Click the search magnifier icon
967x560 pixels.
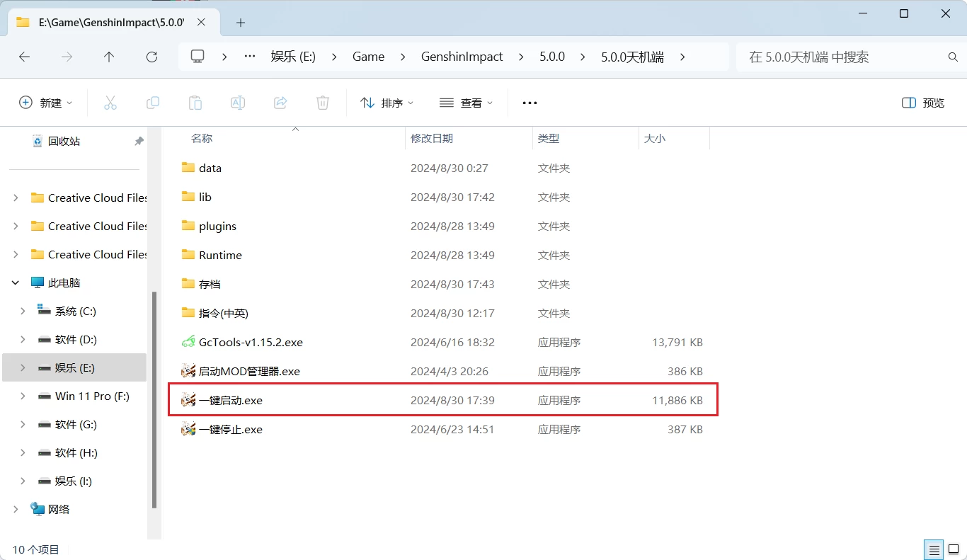click(x=953, y=57)
